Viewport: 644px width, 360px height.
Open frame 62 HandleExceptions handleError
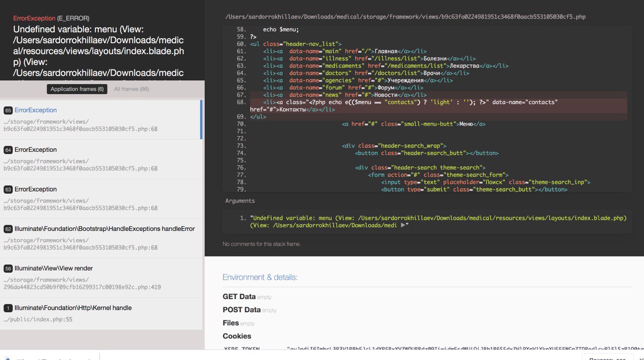coord(100,238)
